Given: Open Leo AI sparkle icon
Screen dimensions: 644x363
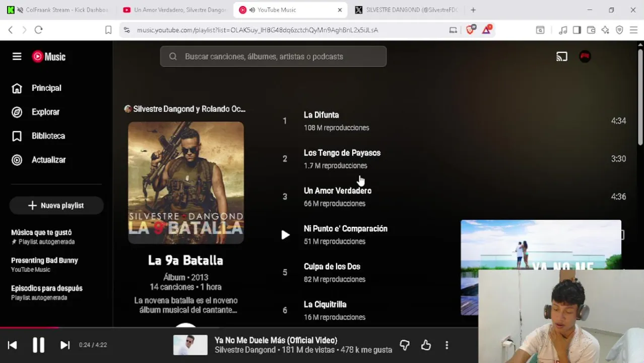Looking at the screenshot, I should tap(605, 30).
